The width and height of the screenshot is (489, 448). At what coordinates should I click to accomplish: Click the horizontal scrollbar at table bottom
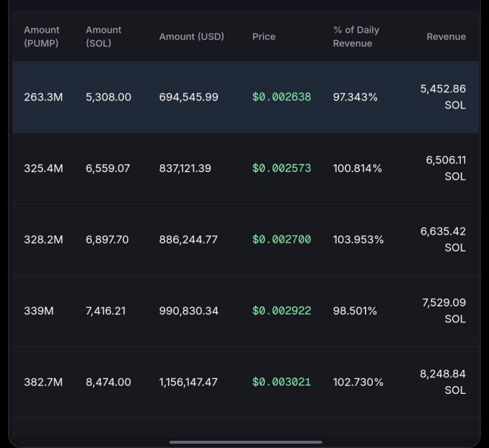pyautogui.click(x=246, y=442)
